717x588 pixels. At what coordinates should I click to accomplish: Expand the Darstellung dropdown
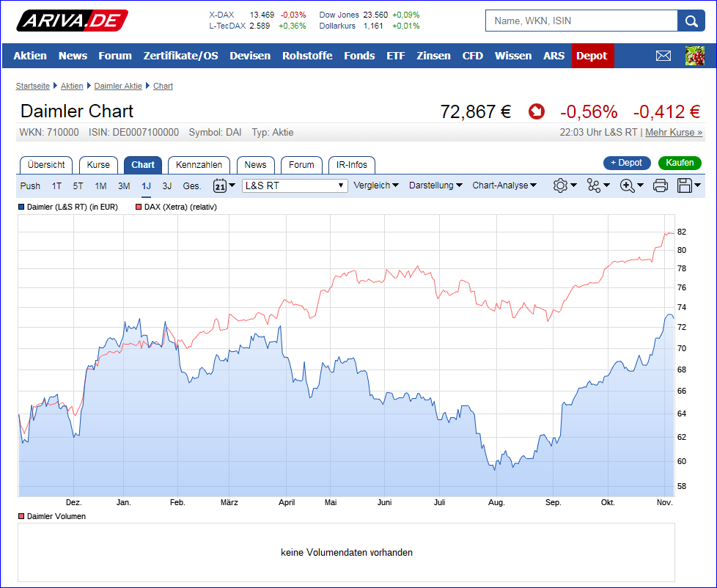(x=435, y=185)
